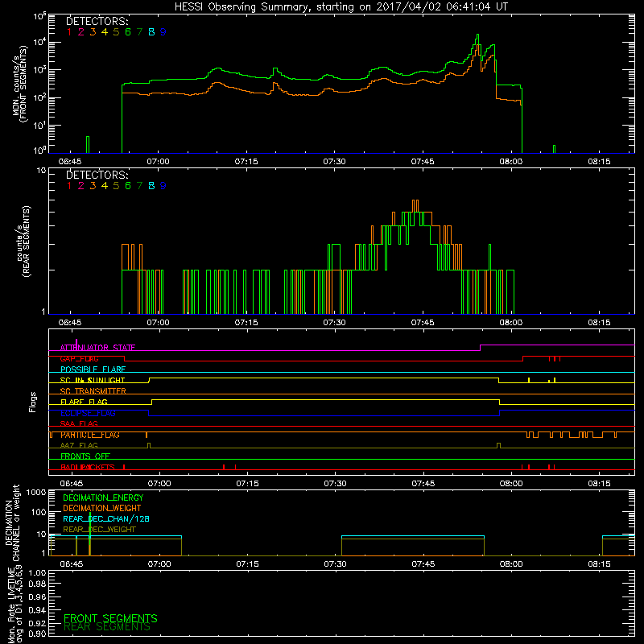Click the REAR_DEC_CHAN/128 legend entry

click(x=106, y=519)
